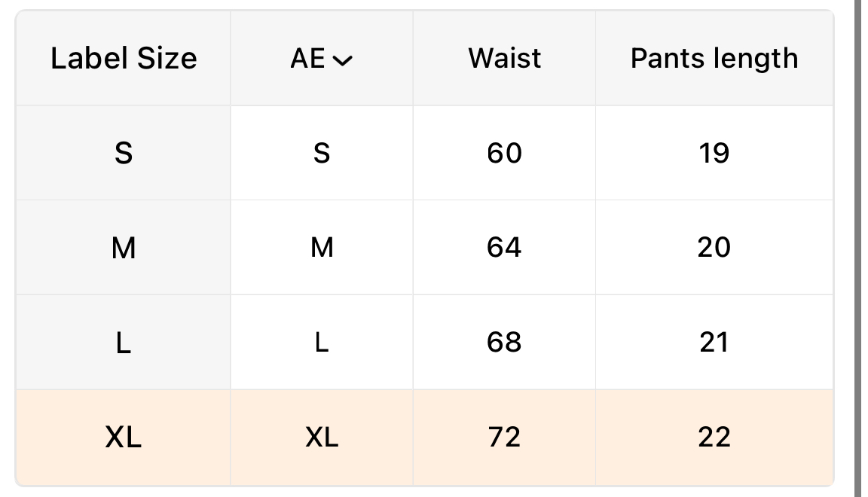Click pants length value 19
This screenshot has height=497, width=868.
[714, 154]
